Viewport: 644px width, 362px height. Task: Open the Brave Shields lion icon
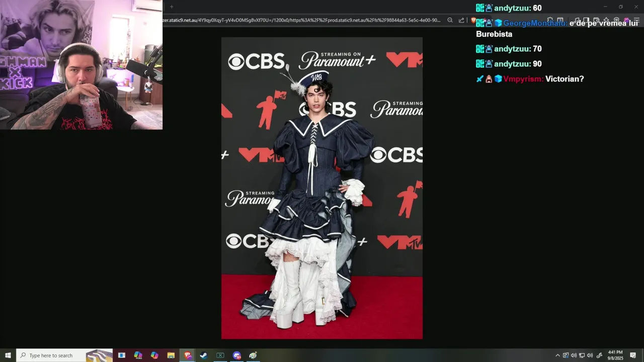[x=473, y=20]
